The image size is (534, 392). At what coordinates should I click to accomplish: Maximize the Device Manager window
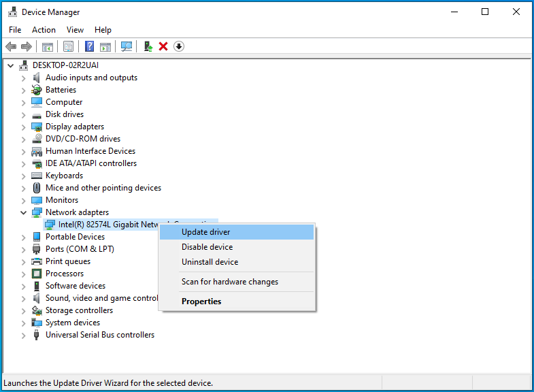485,12
